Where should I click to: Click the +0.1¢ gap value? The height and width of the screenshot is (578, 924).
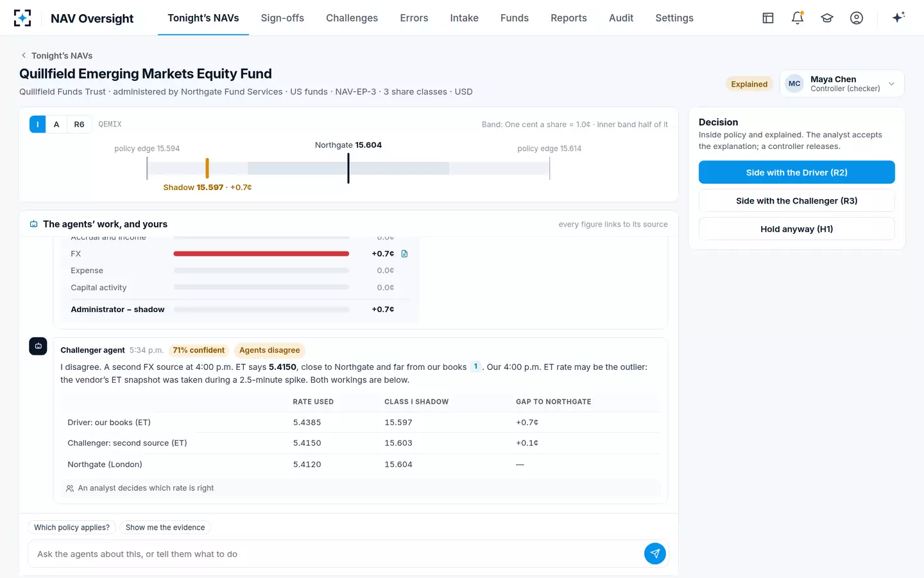(527, 443)
